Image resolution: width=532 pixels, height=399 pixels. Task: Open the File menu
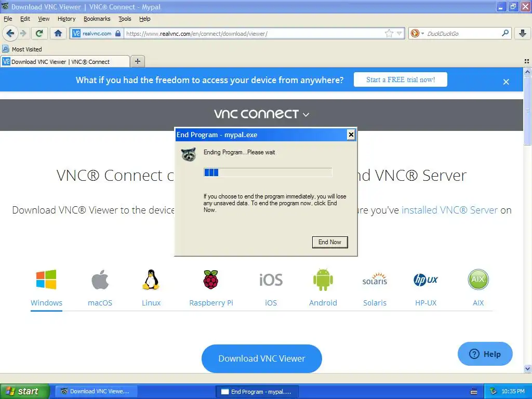(x=8, y=19)
